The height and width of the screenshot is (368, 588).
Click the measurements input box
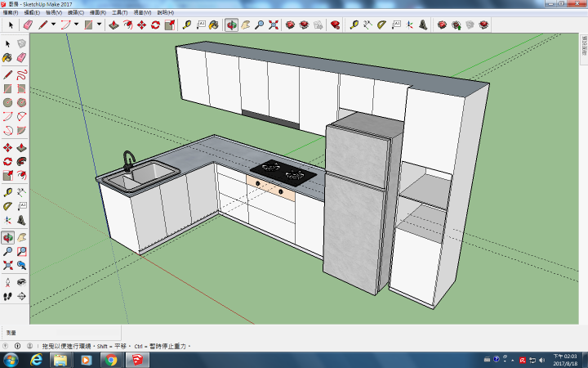(x=88, y=333)
